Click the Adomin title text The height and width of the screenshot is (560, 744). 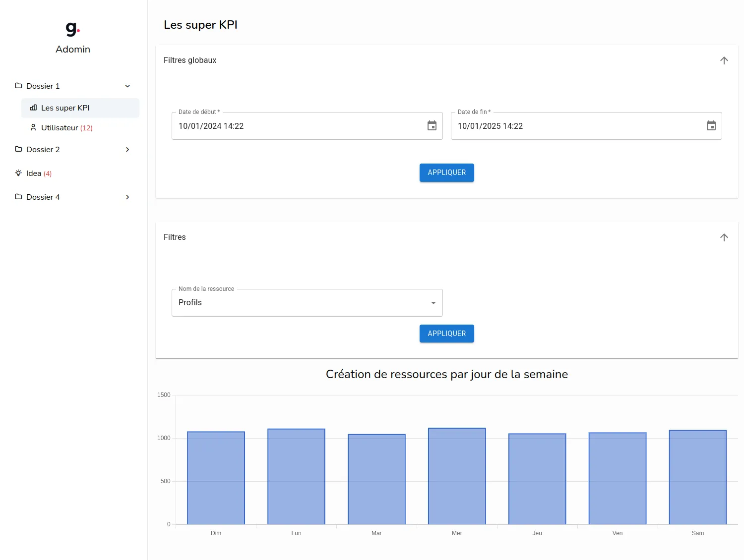(x=73, y=49)
